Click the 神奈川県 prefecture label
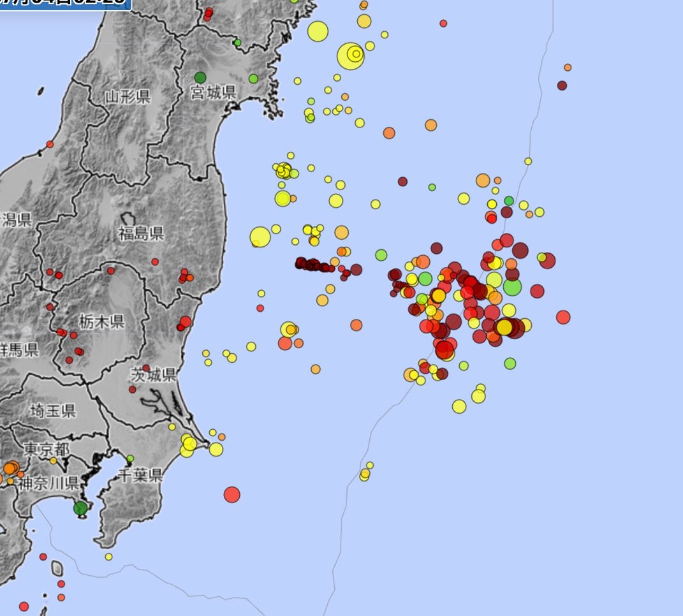Image resolution: width=683 pixels, height=616 pixels. click(x=48, y=483)
